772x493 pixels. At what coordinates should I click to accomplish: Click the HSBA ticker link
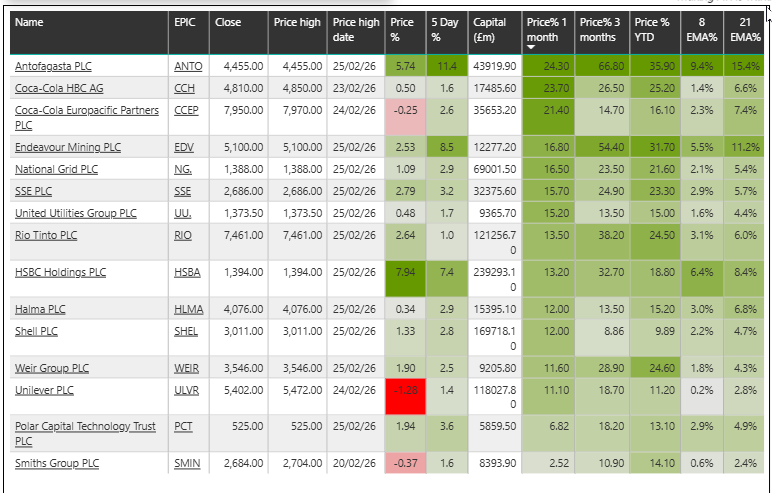187,272
